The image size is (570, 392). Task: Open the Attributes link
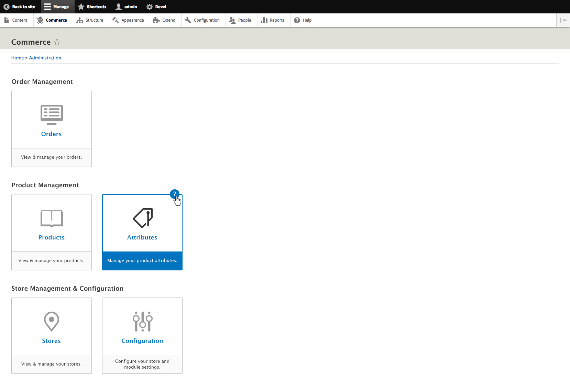tap(142, 237)
